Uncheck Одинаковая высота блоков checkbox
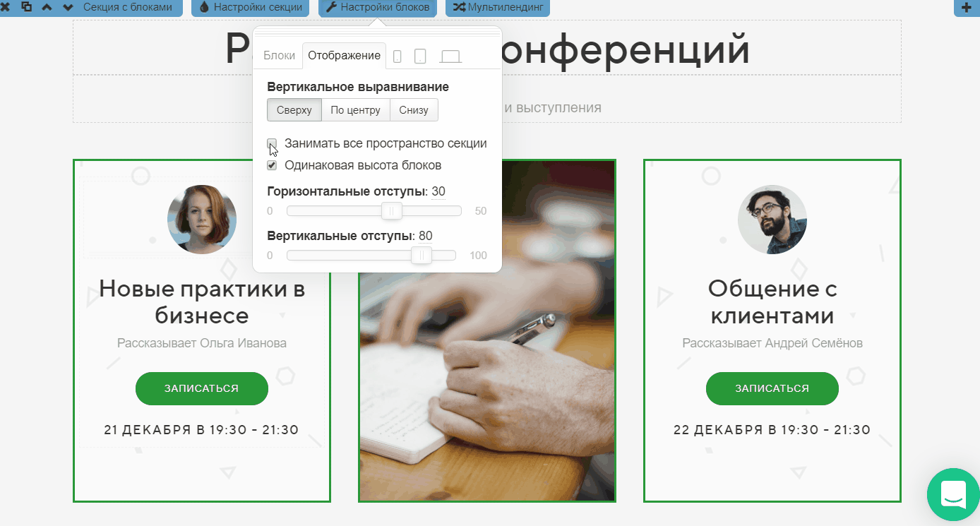980x526 pixels. point(272,165)
